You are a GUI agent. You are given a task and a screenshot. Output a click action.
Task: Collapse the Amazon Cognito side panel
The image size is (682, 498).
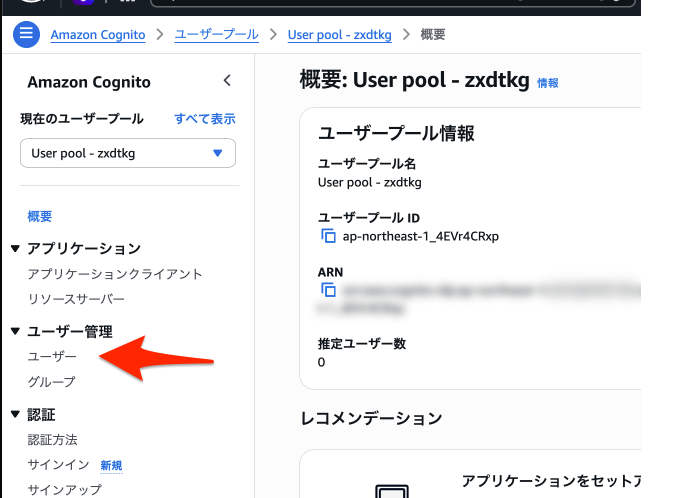(227, 80)
